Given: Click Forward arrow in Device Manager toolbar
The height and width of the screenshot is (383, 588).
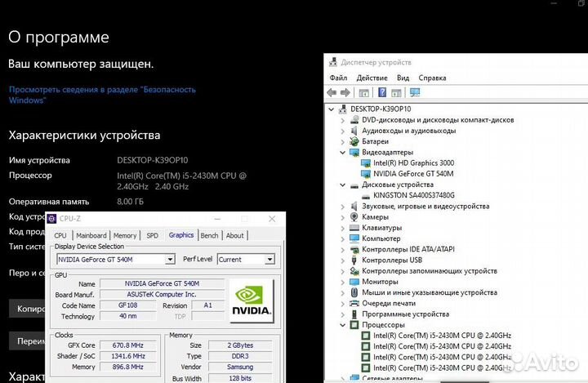Looking at the screenshot, I should pyautogui.click(x=345, y=92).
